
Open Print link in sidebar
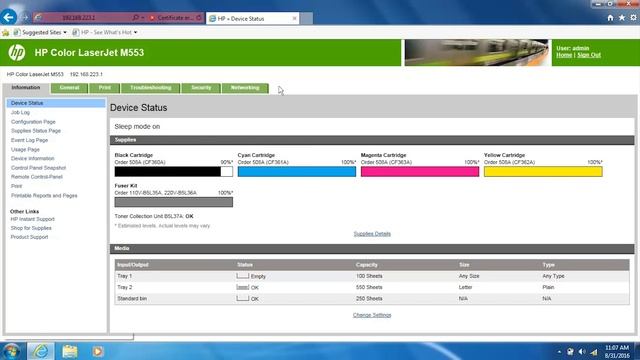16,186
